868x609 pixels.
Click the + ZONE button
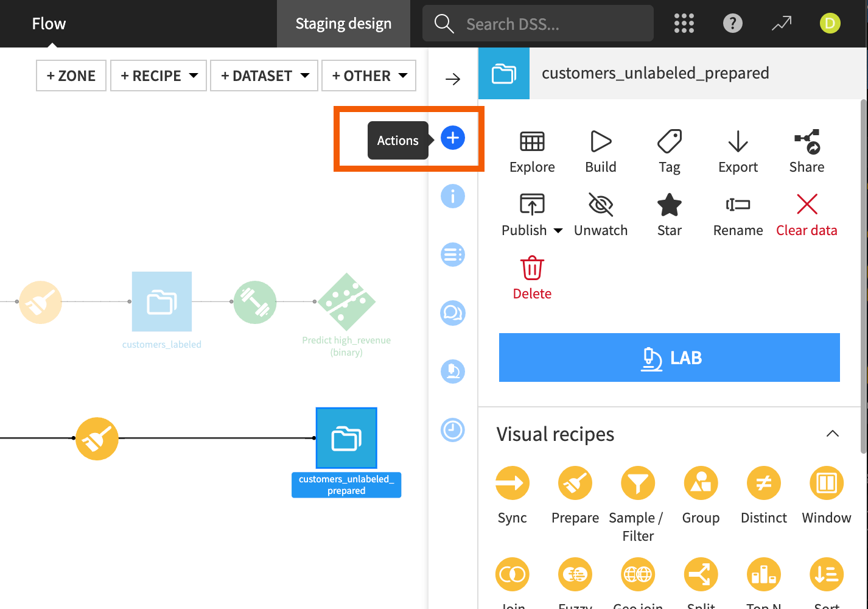pos(71,76)
